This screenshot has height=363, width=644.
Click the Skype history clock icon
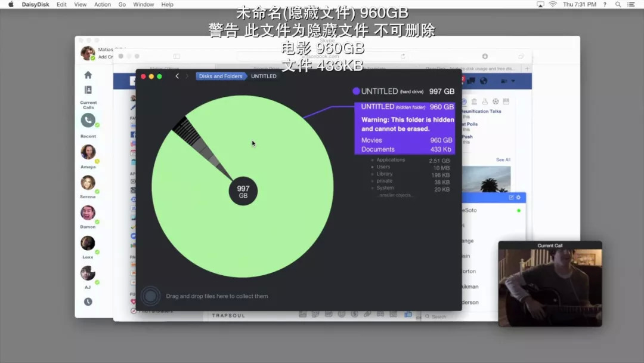(x=88, y=302)
